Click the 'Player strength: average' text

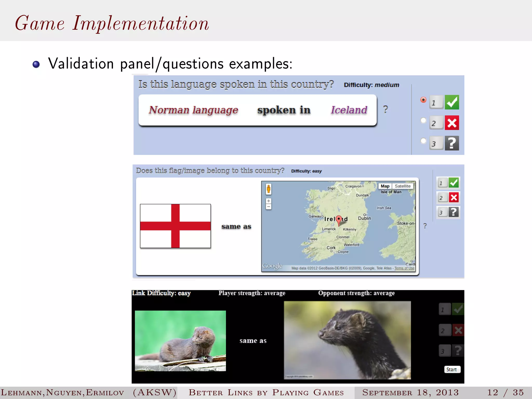point(252,293)
